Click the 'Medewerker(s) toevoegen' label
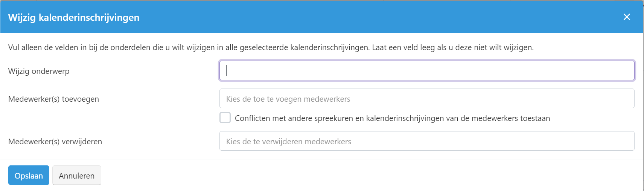The width and height of the screenshot is (644, 191). 53,99
